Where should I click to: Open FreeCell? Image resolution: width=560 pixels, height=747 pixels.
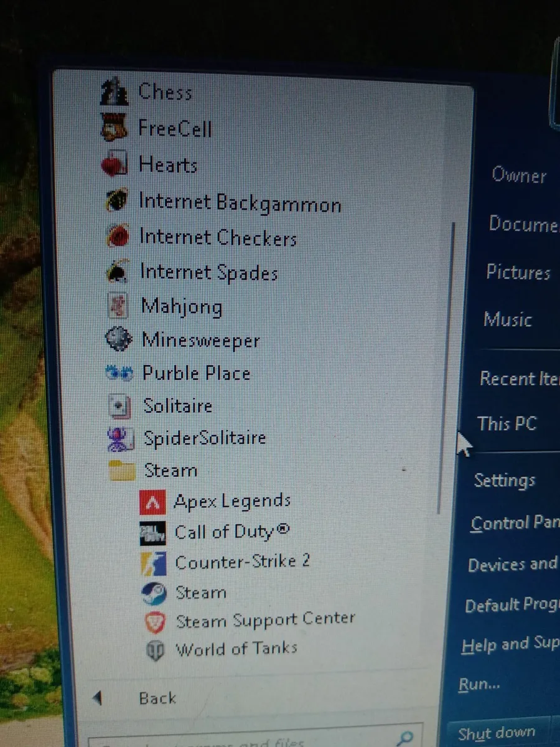pyautogui.click(x=175, y=128)
